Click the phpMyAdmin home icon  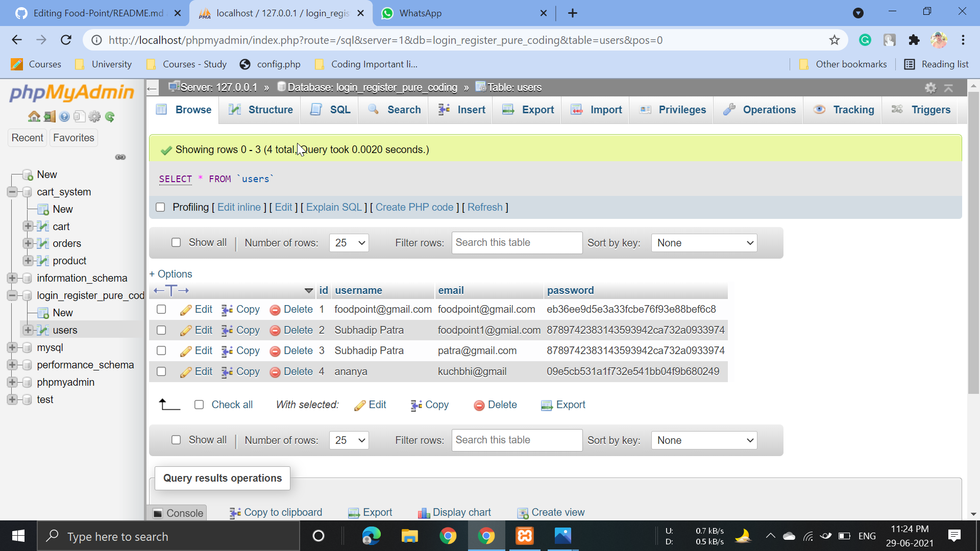[34, 117]
